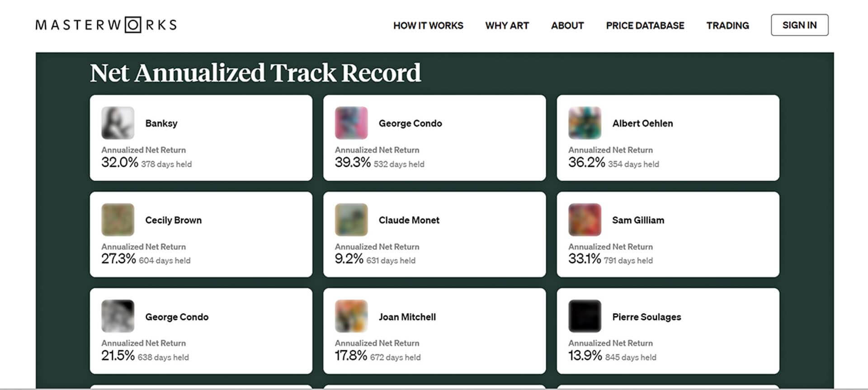Viewport: 868px width, 390px height.
Task: Open the grayscale George Condo artwork thumbnail
Action: [118, 316]
